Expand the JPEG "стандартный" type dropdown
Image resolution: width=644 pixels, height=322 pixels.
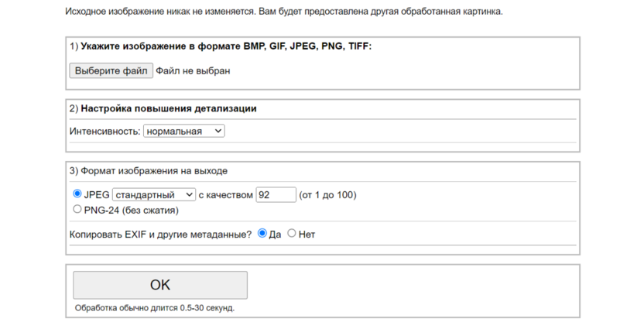[x=153, y=195]
